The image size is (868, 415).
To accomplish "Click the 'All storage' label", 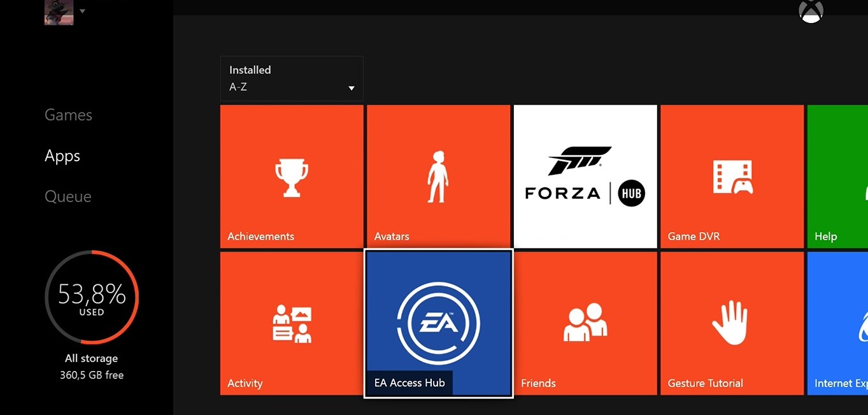I will 92,358.
